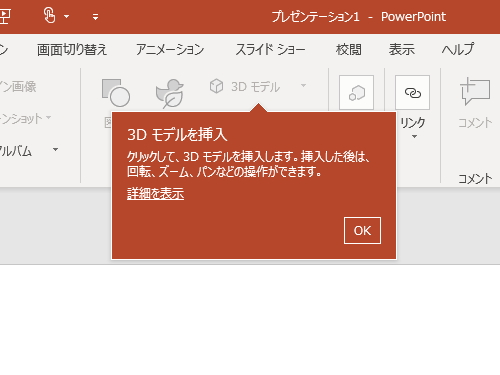Open the touch/mouse mode dropdown arrow
Viewport: 500px width, 375px height.
[67, 16]
